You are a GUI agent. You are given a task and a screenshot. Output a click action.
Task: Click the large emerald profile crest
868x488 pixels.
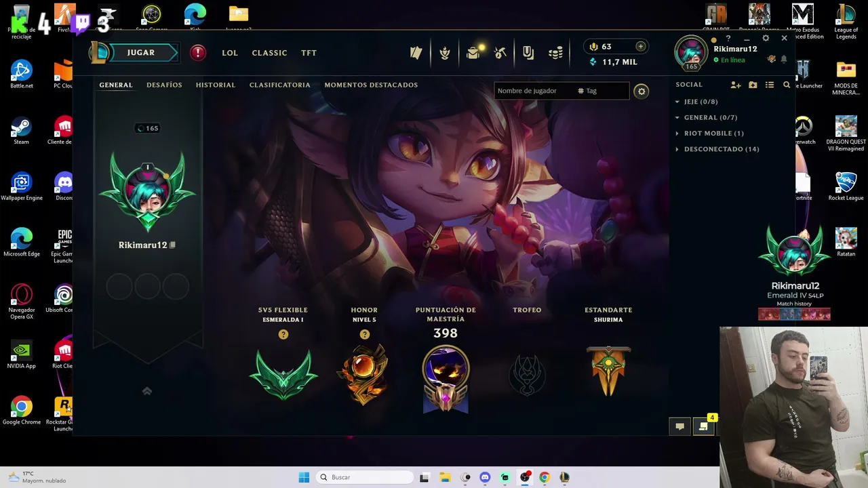[x=148, y=191]
